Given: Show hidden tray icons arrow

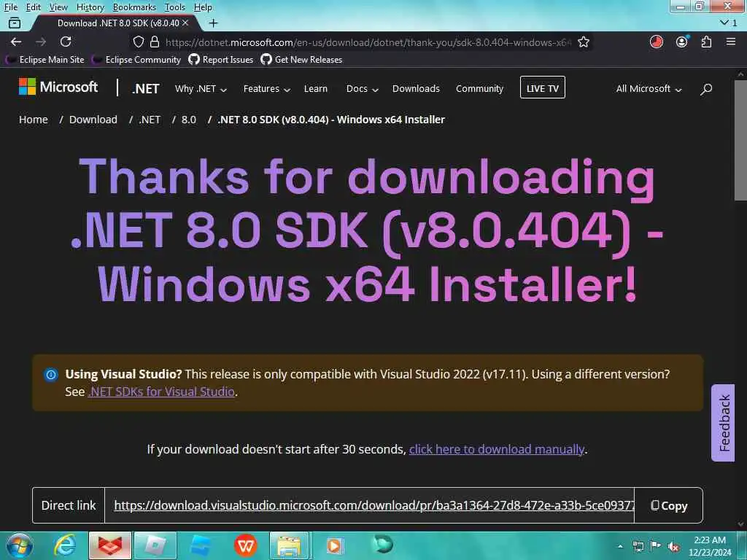Looking at the screenshot, I should click(x=620, y=546).
